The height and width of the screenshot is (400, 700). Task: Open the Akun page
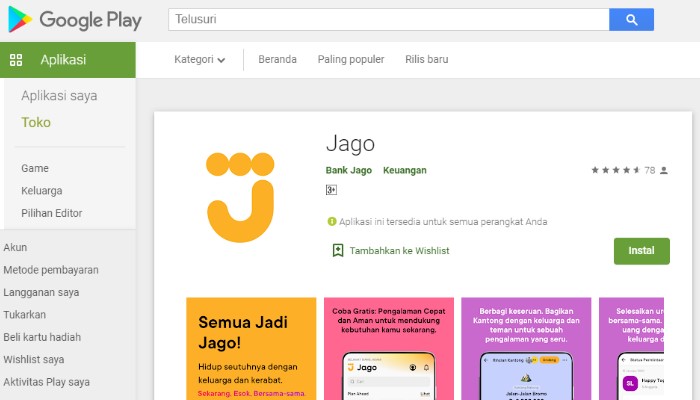pyautogui.click(x=15, y=247)
